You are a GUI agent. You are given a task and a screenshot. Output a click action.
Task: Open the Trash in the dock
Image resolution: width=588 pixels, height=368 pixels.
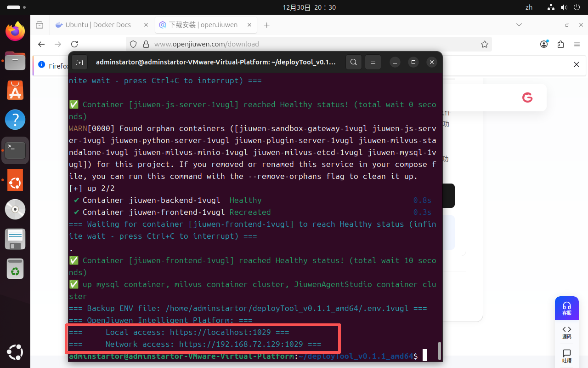click(x=15, y=269)
